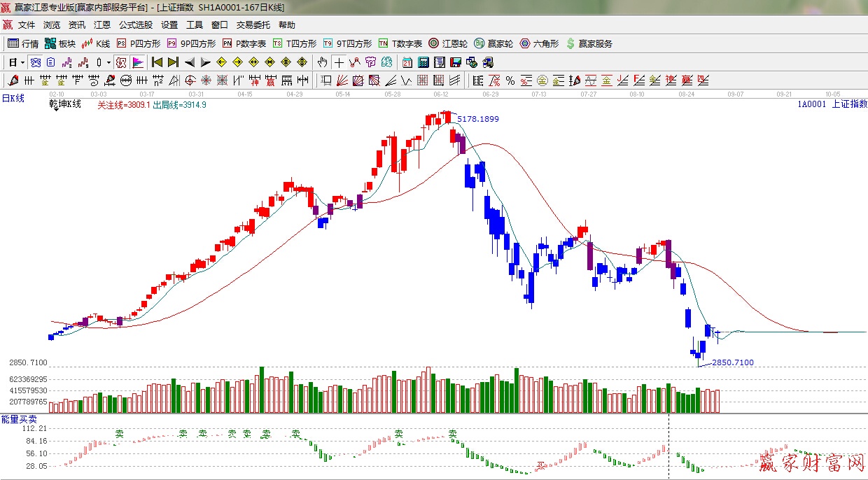Expand the 日 period dropdown arrow

[22, 62]
